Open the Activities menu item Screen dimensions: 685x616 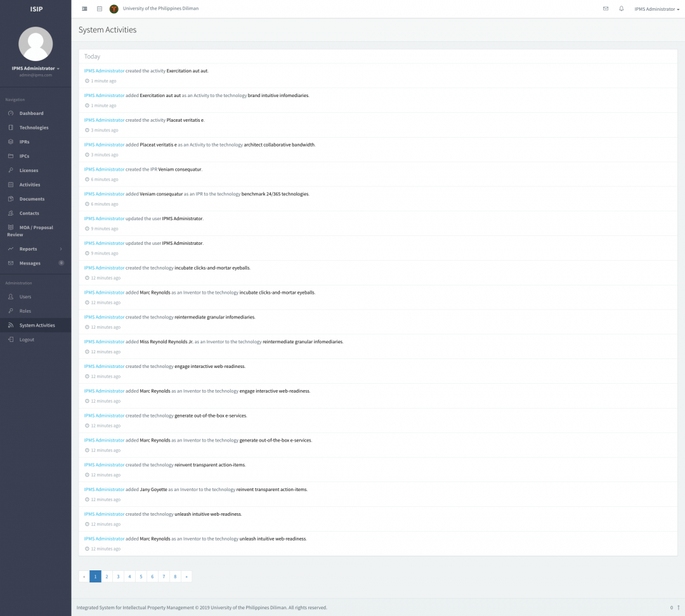(30, 185)
